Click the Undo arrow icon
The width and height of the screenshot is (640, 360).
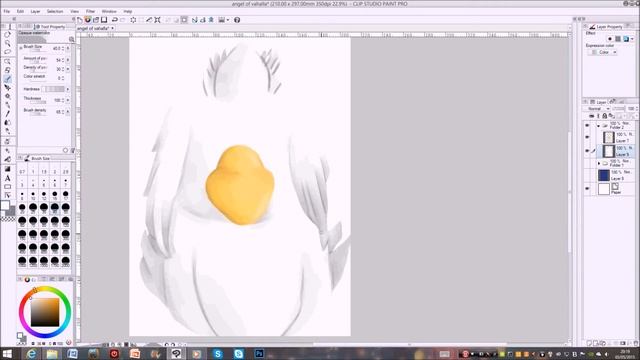tap(115, 20)
